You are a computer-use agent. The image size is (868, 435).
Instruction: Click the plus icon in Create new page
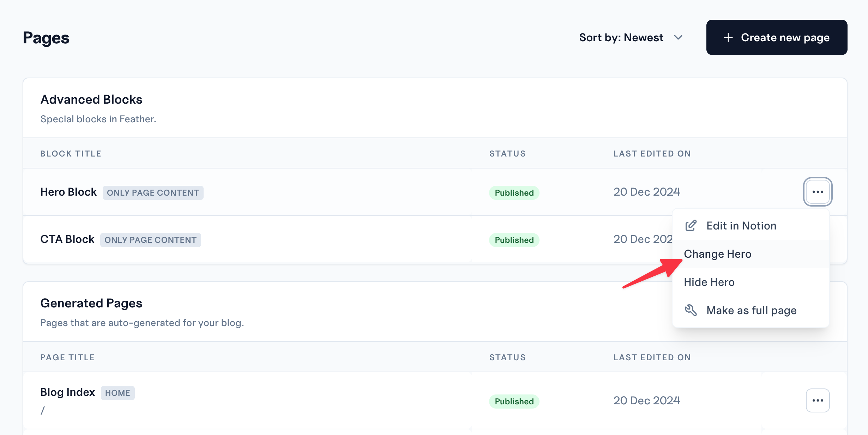click(x=728, y=37)
